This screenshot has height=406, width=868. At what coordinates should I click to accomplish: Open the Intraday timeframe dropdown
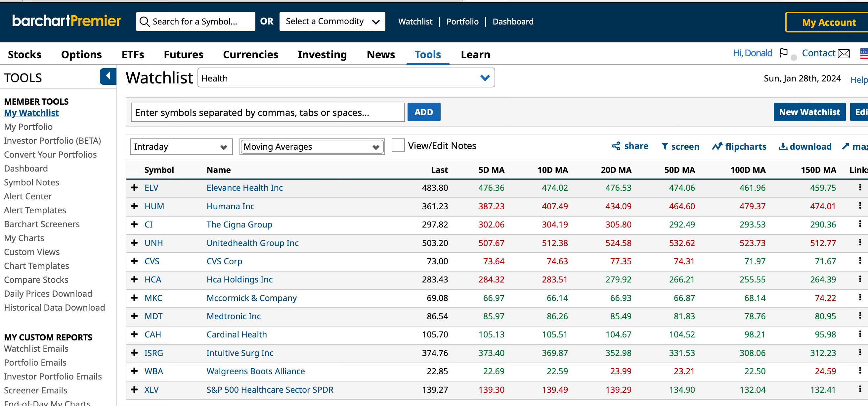pyautogui.click(x=181, y=147)
